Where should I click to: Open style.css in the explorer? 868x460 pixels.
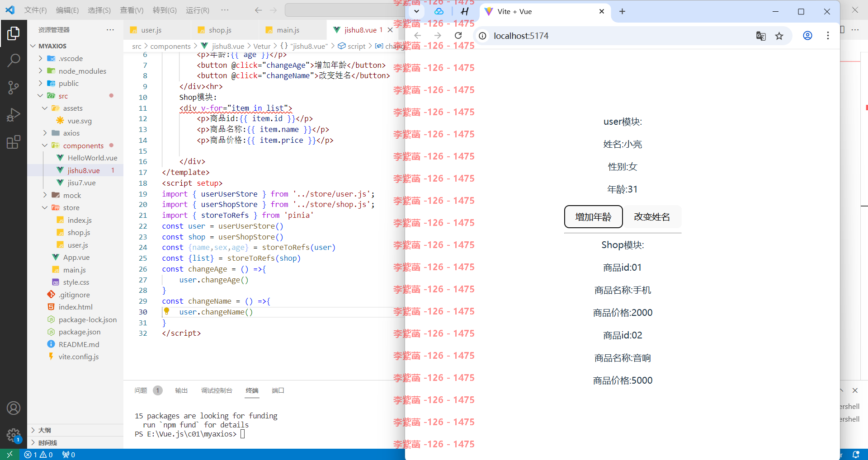pos(76,282)
